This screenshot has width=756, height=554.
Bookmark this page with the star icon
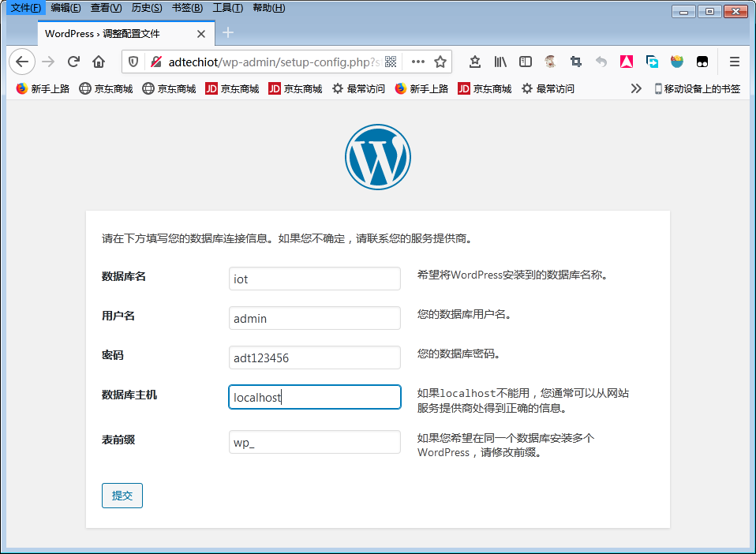point(441,62)
